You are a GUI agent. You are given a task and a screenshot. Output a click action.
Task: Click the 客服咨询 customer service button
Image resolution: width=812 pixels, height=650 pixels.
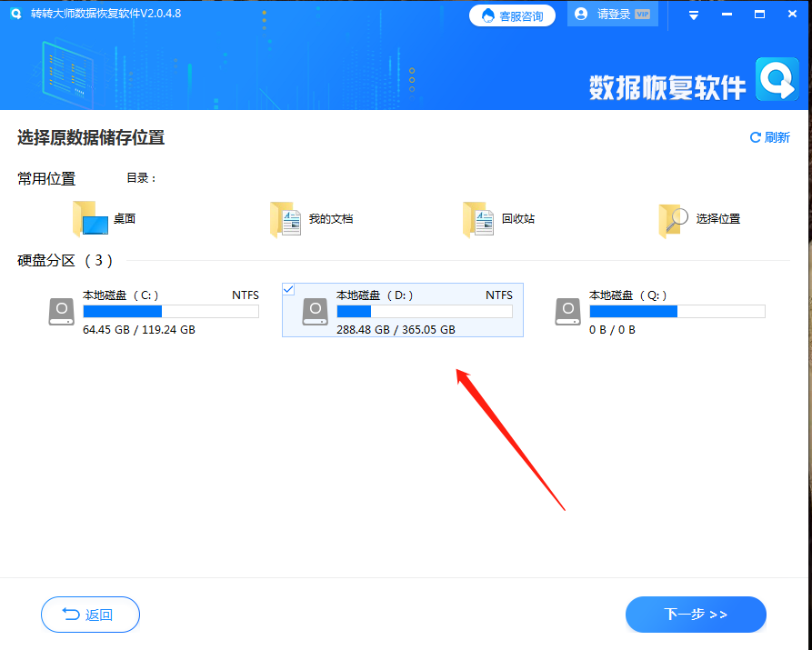(x=512, y=14)
